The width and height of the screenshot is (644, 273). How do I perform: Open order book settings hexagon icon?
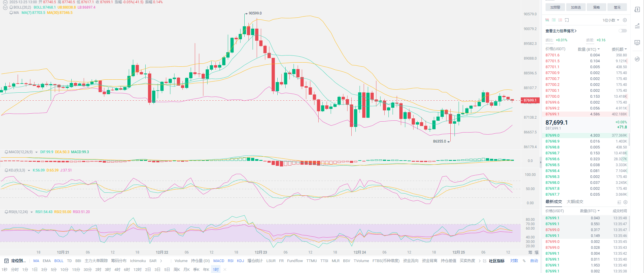[625, 20]
